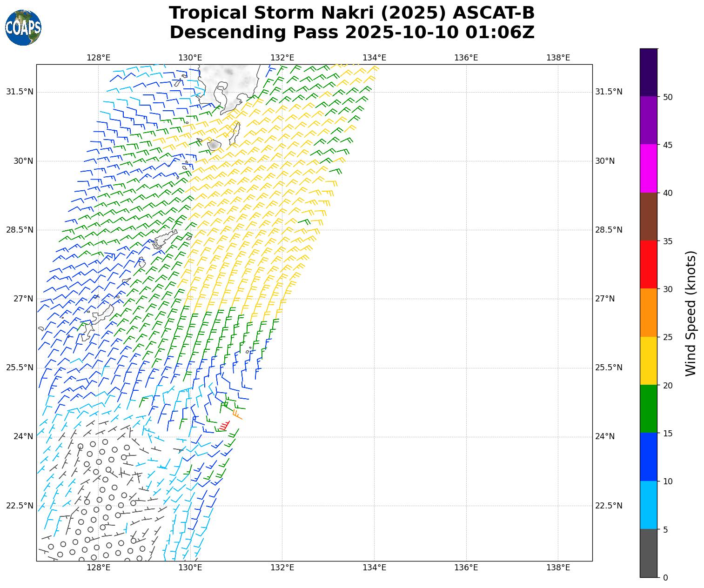Click the Wind Speed (knots) colorbar label
The image size is (704, 588).
click(691, 313)
